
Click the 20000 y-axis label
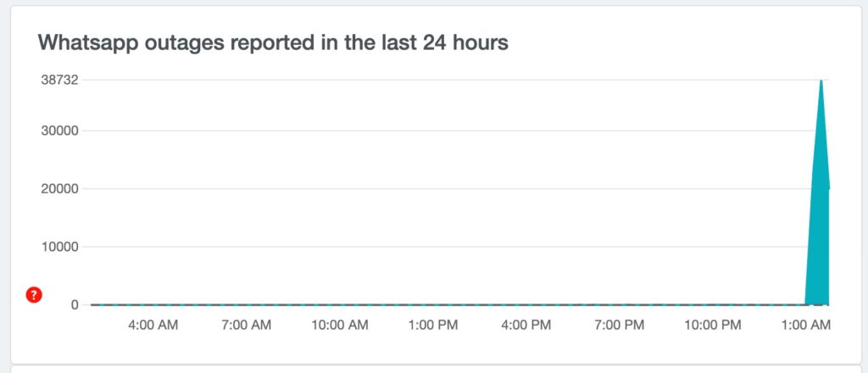pyautogui.click(x=59, y=189)
